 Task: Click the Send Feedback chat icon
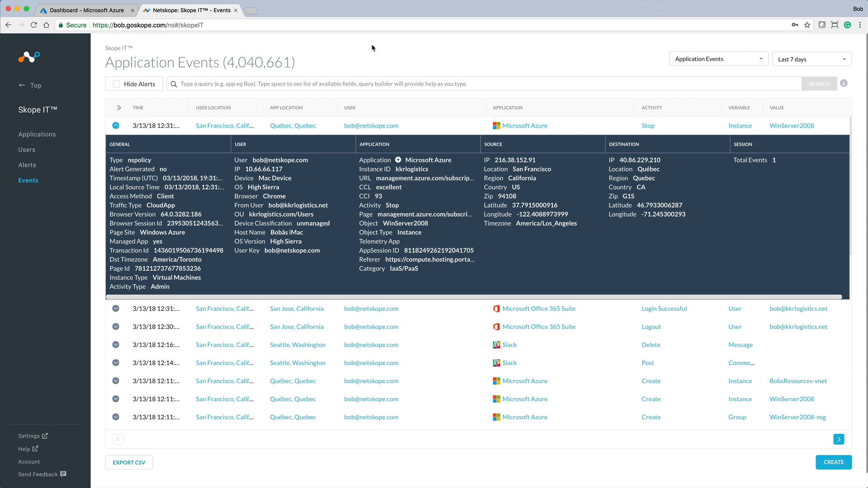63,474
